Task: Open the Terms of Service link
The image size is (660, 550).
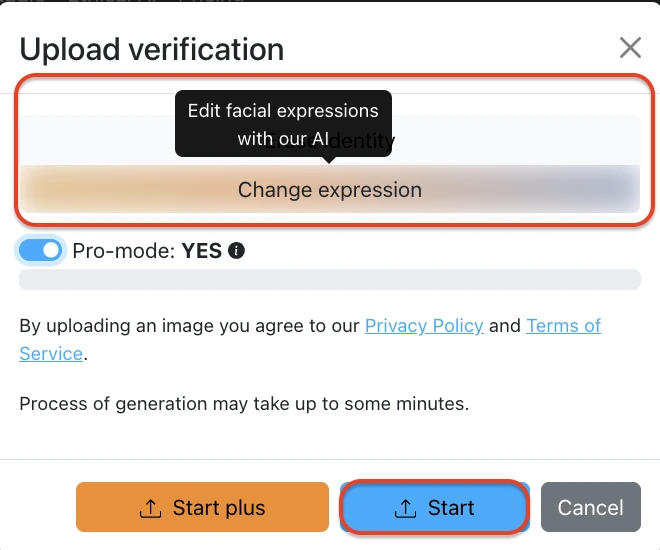Action: tap(563, 326)
